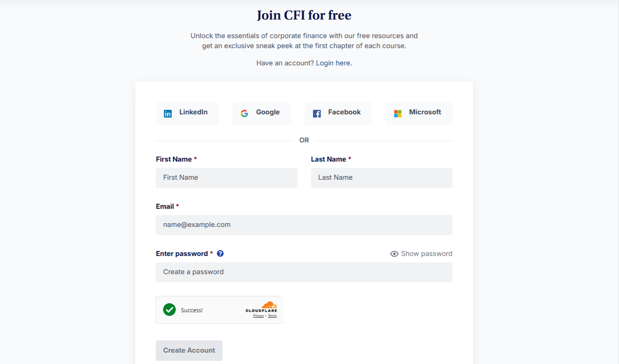Sign up using the Facebook icon
The image size is (619, 364).
coord(316,113)
